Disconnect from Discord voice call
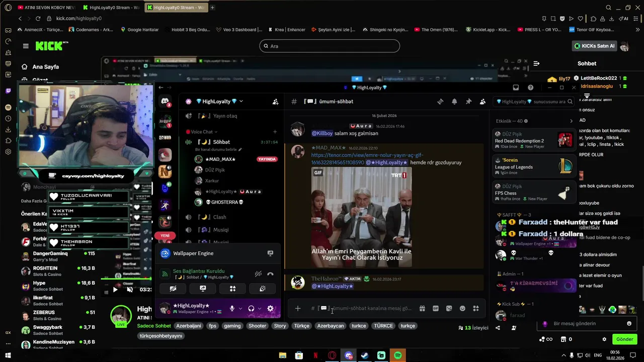Image resolution: width=644 pixels, height=362 pixels. [x=270, y=274]
